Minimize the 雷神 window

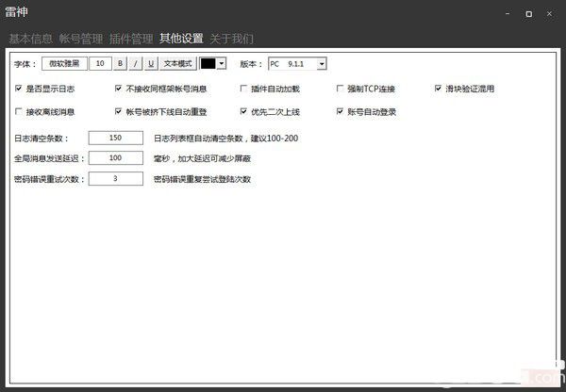(x=508, y=14)
